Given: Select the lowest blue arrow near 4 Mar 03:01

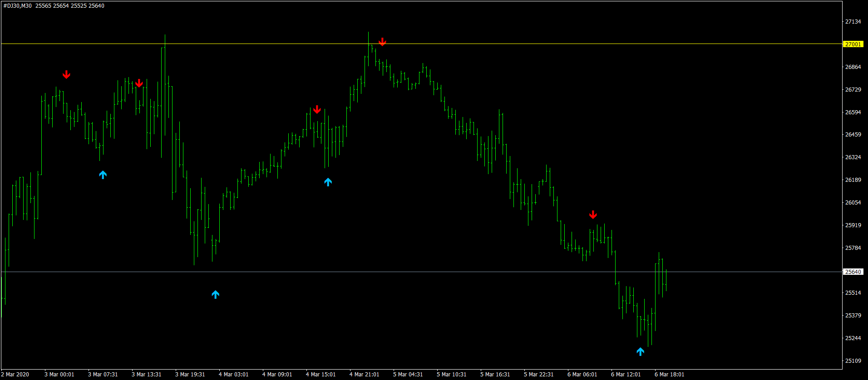Looking at the screenshot, I should click(x=216, y=295).
